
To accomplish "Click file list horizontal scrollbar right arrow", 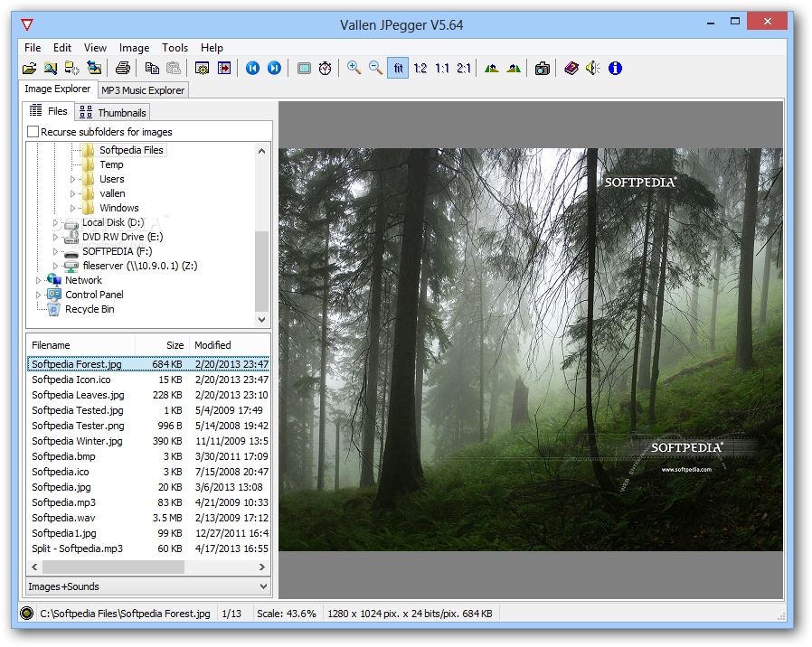I will [x=262, y=567].
